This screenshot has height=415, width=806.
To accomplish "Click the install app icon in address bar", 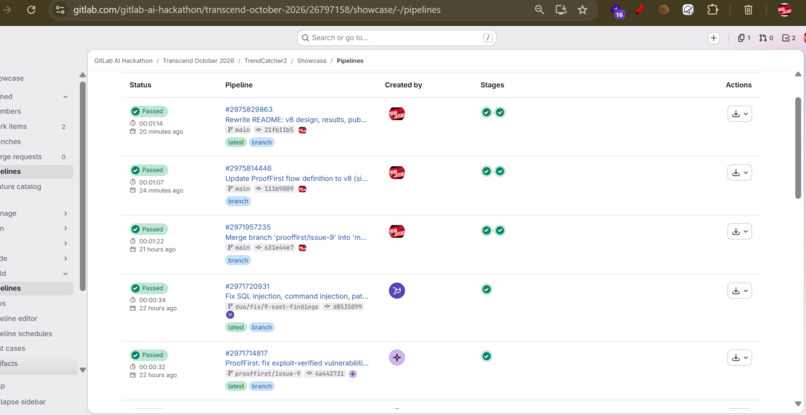I will (561, 10).
